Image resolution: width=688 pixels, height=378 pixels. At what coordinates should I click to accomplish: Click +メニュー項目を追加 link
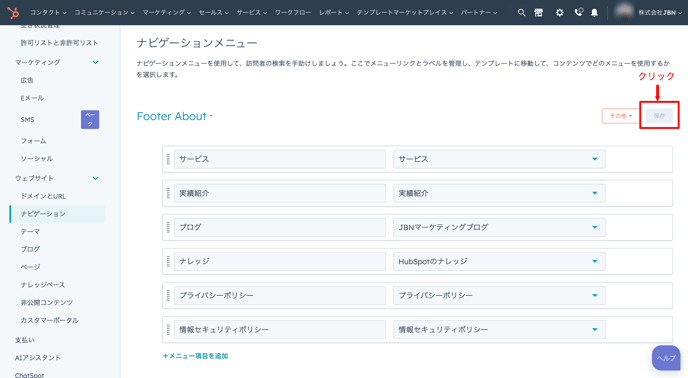pos(195,356)
